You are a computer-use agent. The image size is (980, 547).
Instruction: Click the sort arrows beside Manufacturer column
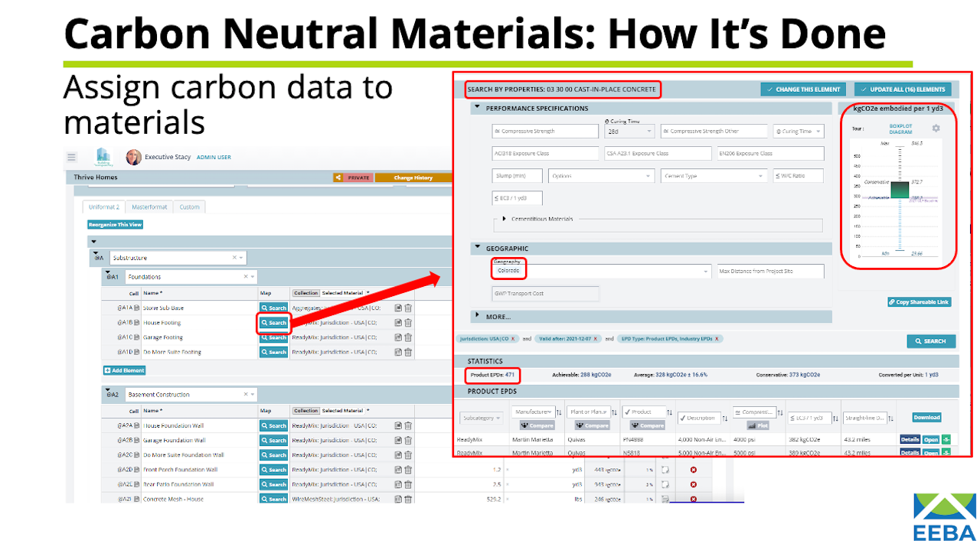click(x=558, y=412)
